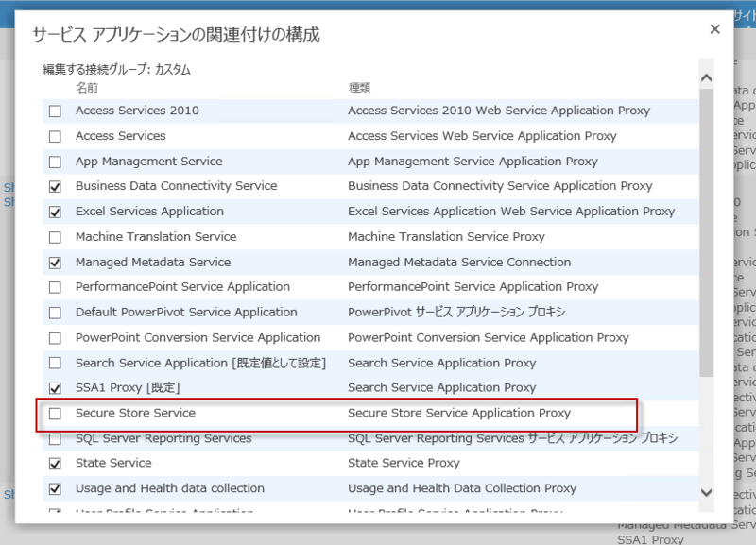The image size is (756, 545).
Task: Check PerformancePoint Service Application checkbox
Action: 55,288
